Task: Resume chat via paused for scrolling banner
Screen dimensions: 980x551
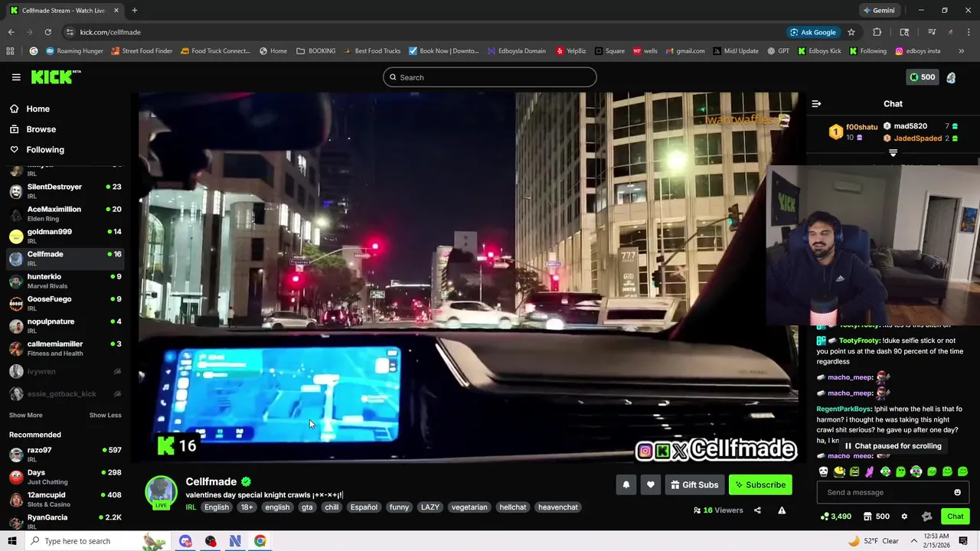Action: (x=893, y=446)
